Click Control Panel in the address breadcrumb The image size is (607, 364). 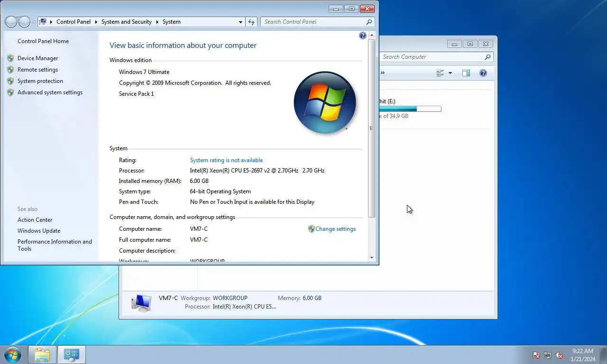(x=73, y=22)
